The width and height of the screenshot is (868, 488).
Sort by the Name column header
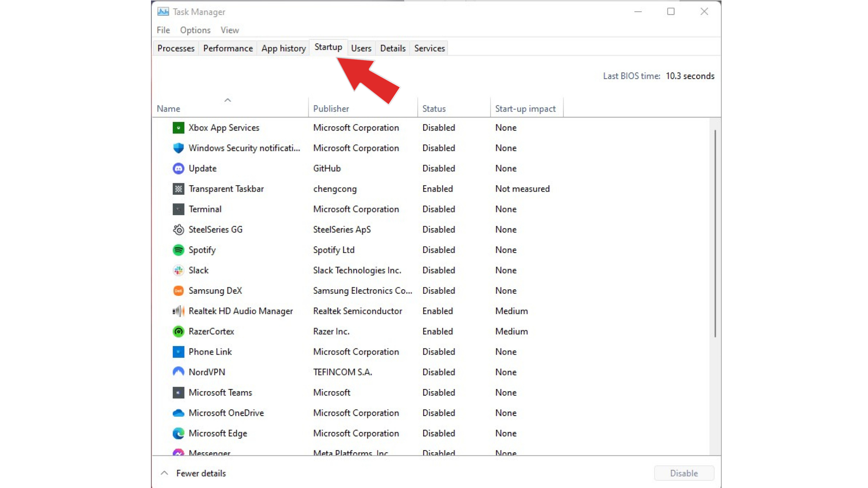(x=230, y=108)
